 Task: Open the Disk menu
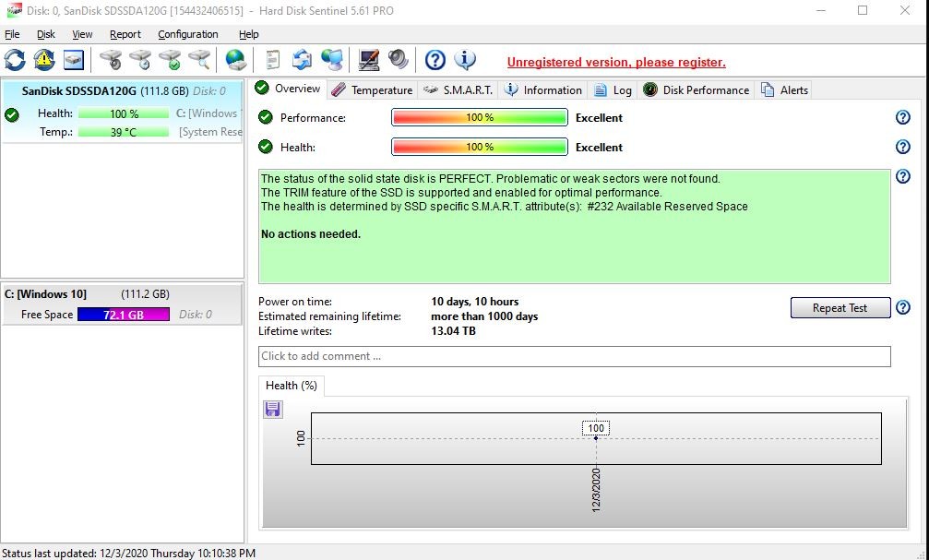coord(45,34)
